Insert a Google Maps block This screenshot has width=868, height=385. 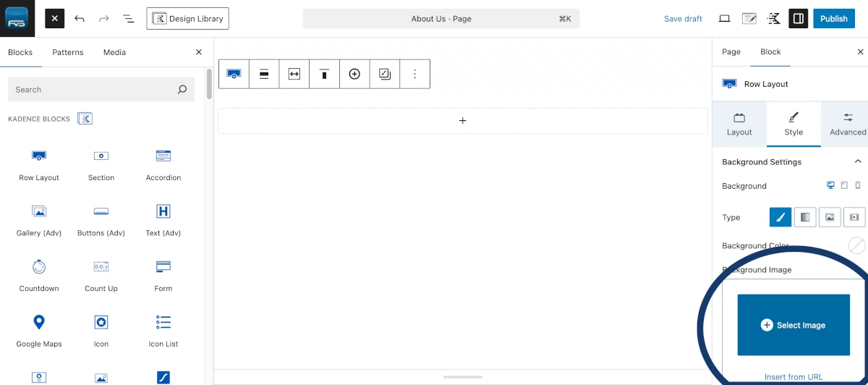tap(39, 331)
